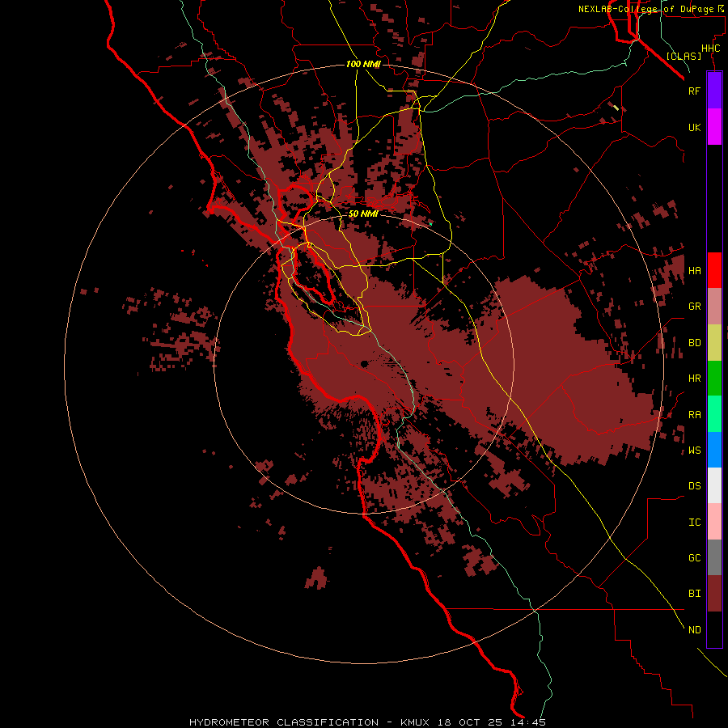
Task: Click the KMUX radar site identifier
Action: [x=417, y=722]
